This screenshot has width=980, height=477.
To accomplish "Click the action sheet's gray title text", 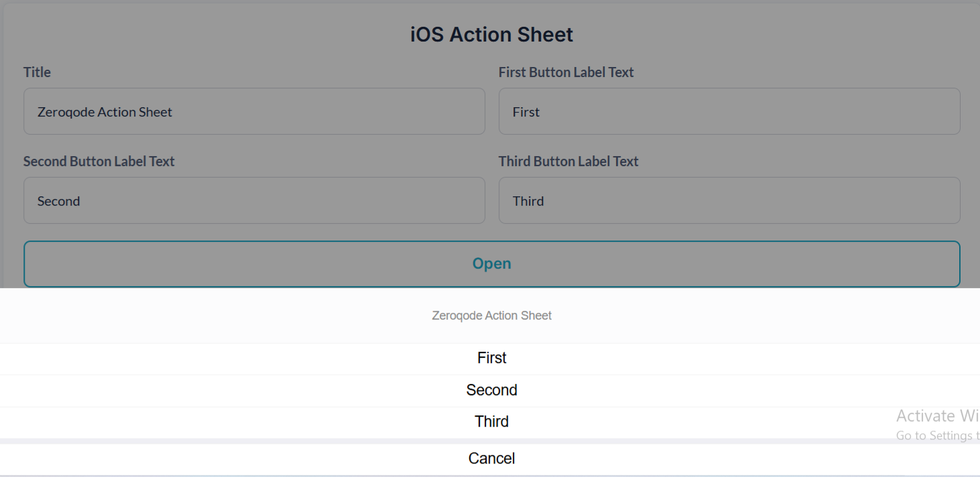I will click(491, 316).
